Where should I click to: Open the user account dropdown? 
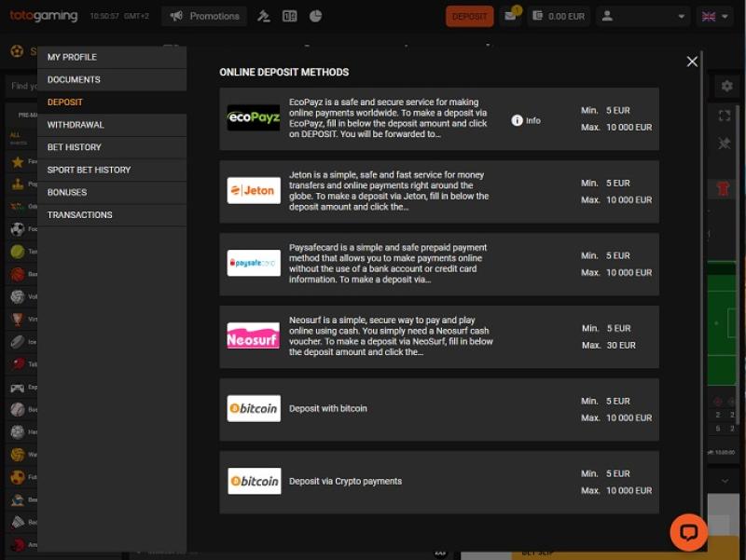point(643,16)
